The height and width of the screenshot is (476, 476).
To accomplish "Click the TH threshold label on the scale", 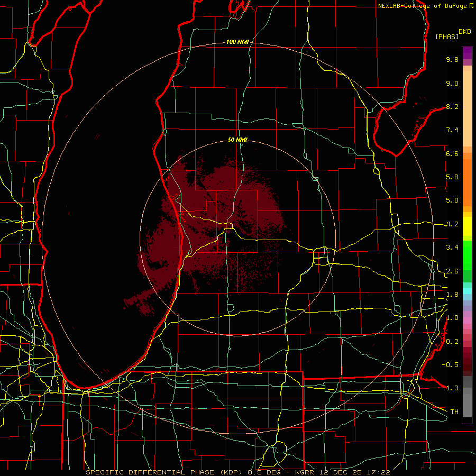I will click(454, 412).
